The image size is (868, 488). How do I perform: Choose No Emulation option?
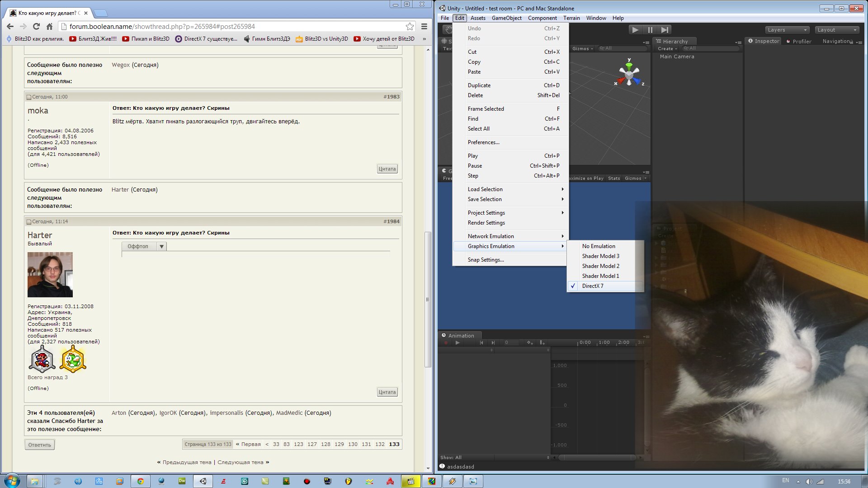[x=598, y=246]
